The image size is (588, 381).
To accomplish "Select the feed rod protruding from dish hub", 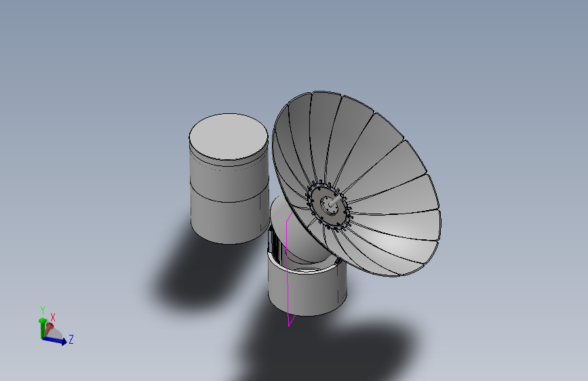I will [x=336, y=200].
